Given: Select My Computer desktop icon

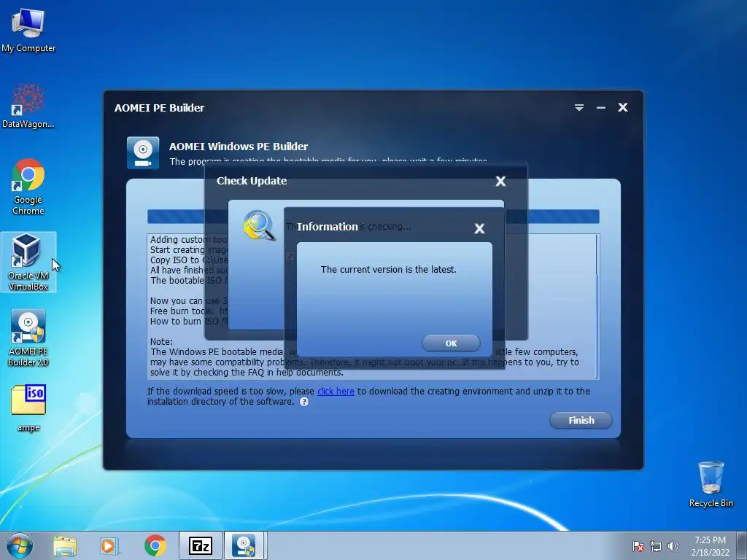Looking at the screenshot, I should pos(28,30).
